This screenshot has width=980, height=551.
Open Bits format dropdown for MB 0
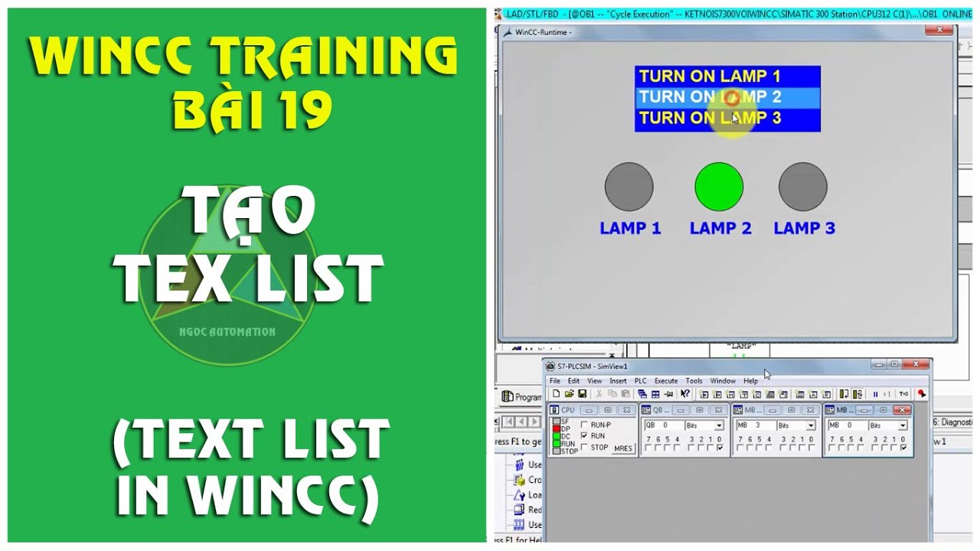tap(903, 425)
